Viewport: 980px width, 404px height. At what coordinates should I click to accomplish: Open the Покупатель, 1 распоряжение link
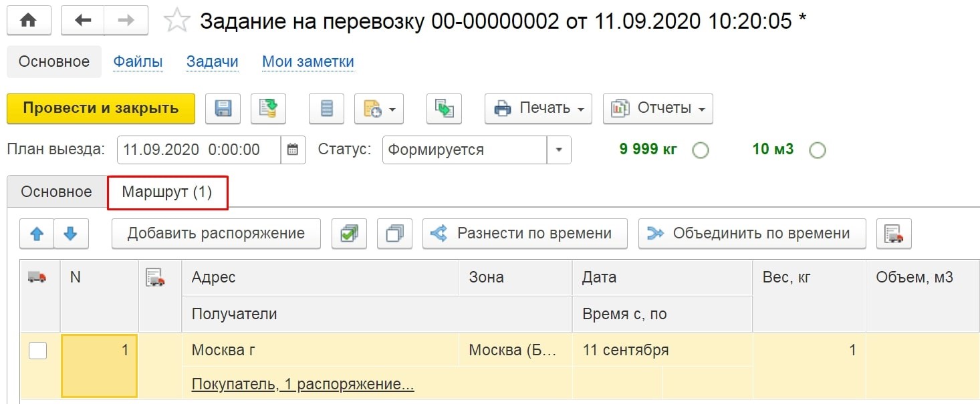click(x=303, y=385)
